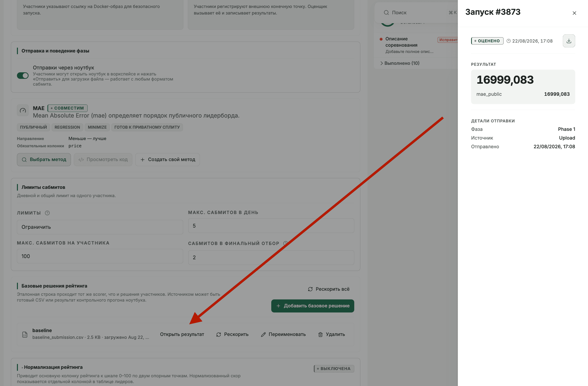Click baseline_submission.csv file details text

91,337
